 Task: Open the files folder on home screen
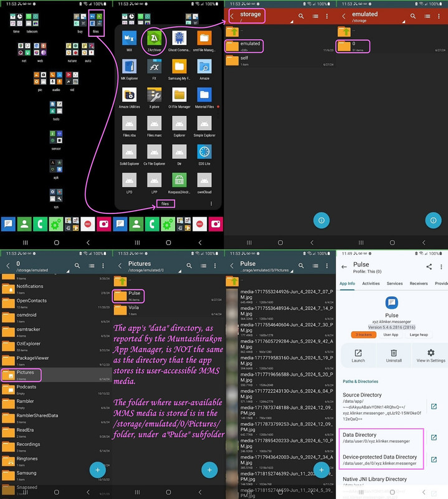96,20
